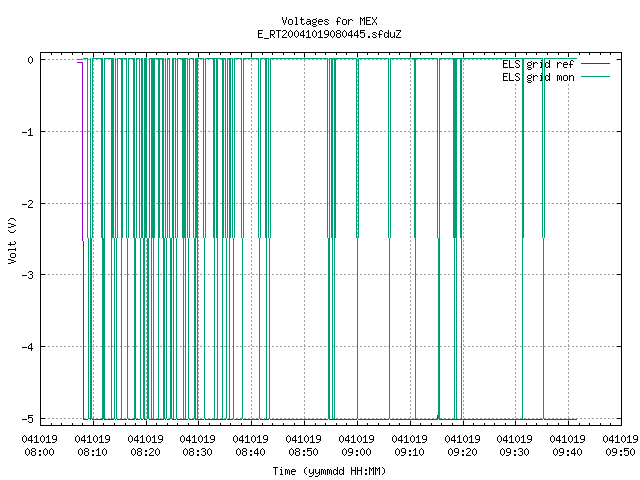Click the x-axis tick label 08:50

pyautogui.click(x=304, y=452)
